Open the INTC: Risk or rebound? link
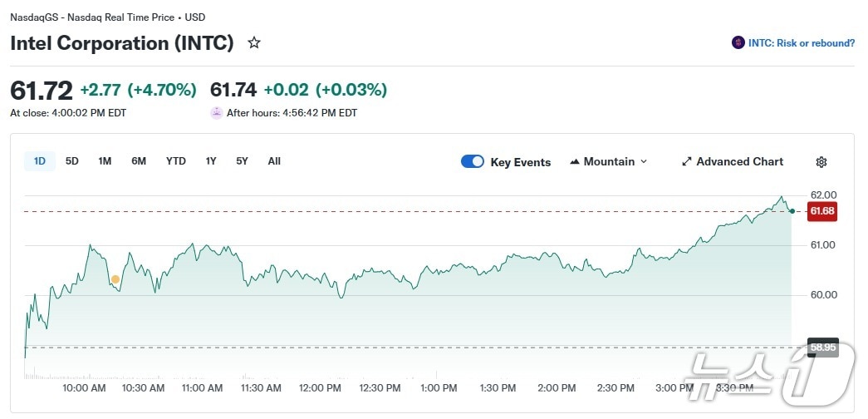Viewport: 868px width, 419px height. (801, 43)
